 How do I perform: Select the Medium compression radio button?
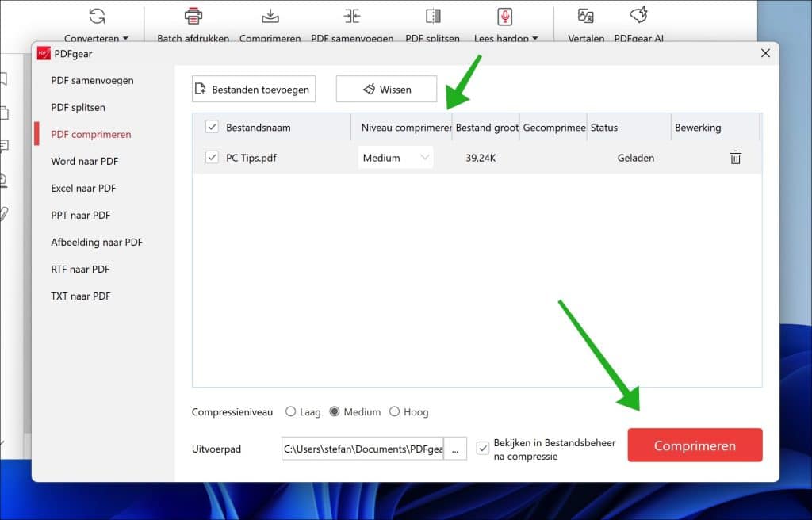click(x=335, y=411)
